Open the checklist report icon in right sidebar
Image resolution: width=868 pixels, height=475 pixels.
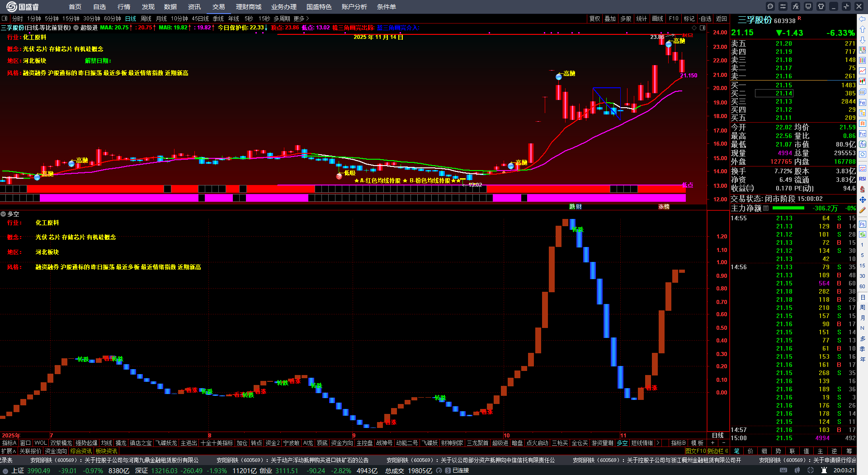tap(863, 50)
